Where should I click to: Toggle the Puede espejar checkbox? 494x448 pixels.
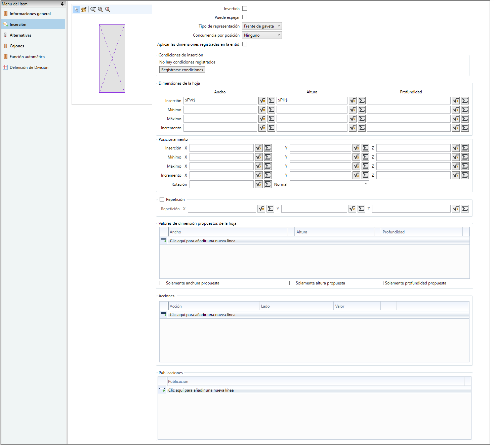click(245, 17)
